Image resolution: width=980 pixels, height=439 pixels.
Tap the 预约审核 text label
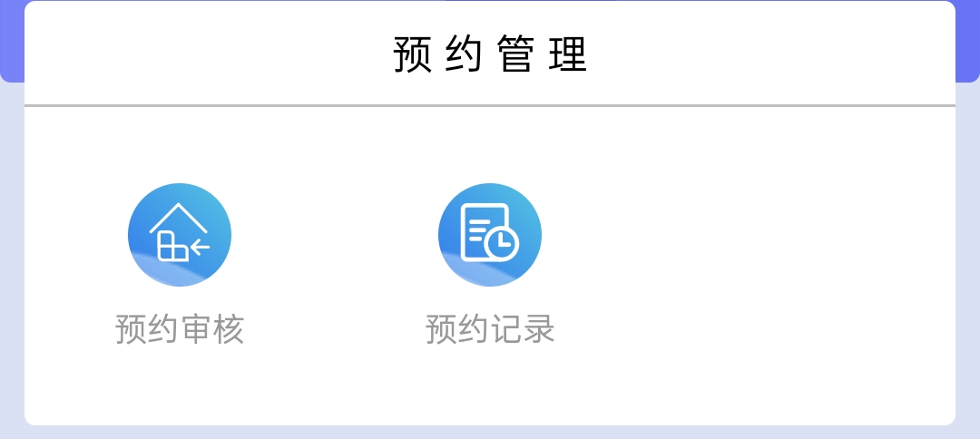[180, 329]
